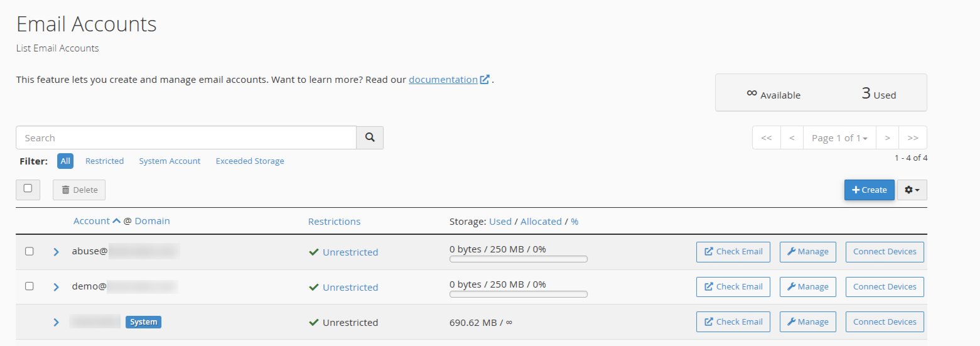
Task: Open the Page 1 of 1 dropdown
Action: (x=839, y=138)
